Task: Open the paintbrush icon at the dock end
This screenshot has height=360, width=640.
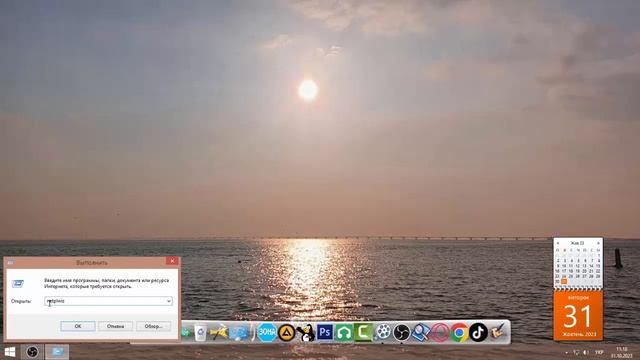Action: click(498, 332)
